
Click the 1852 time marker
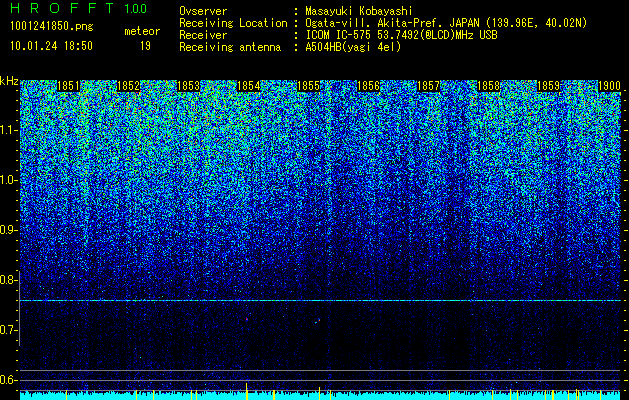(128, 86)
